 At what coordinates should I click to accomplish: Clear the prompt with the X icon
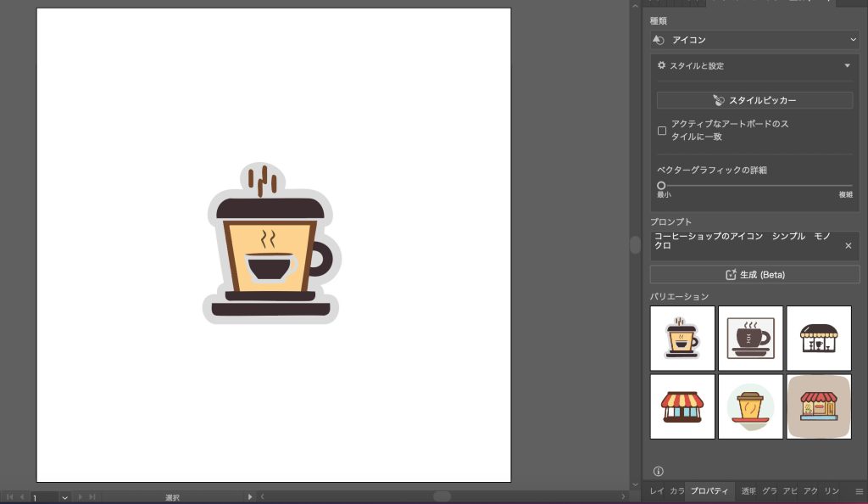[848, 246]
